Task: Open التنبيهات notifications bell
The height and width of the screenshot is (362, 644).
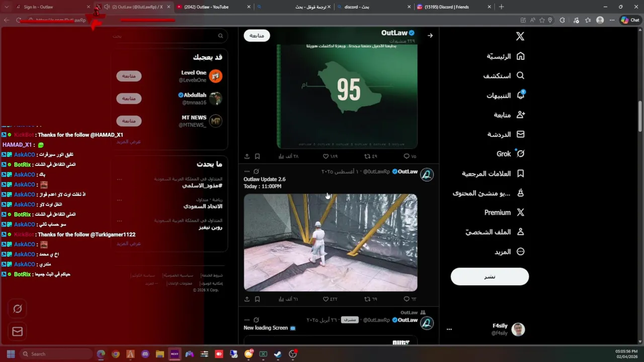Action: point(506,95)
